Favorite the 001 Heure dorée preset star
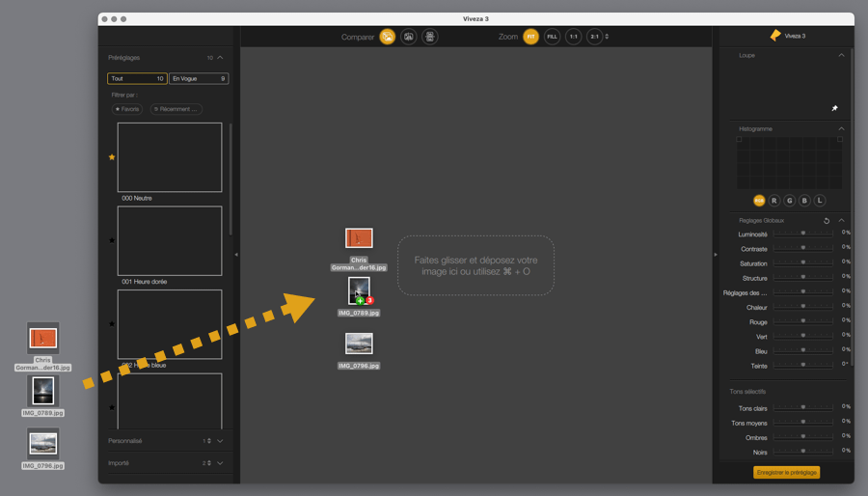This screenshot has height=496, width=868. click(x=112, y=240)
